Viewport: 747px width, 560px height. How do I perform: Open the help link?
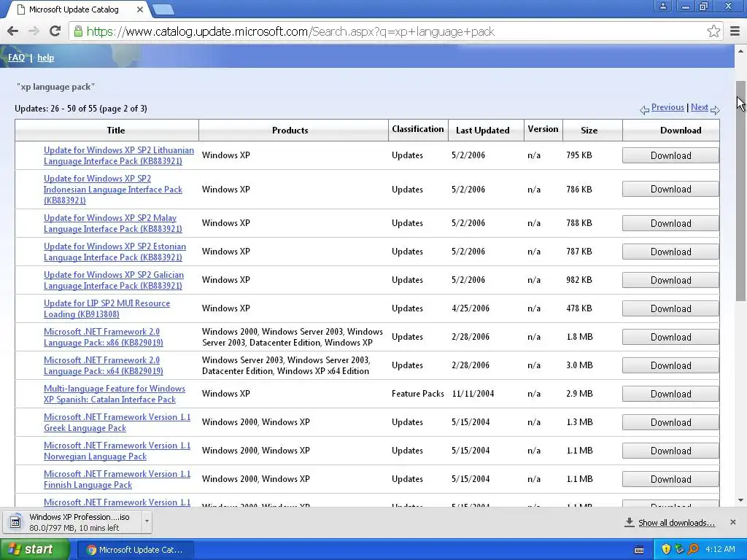click(x=46, y=58)
